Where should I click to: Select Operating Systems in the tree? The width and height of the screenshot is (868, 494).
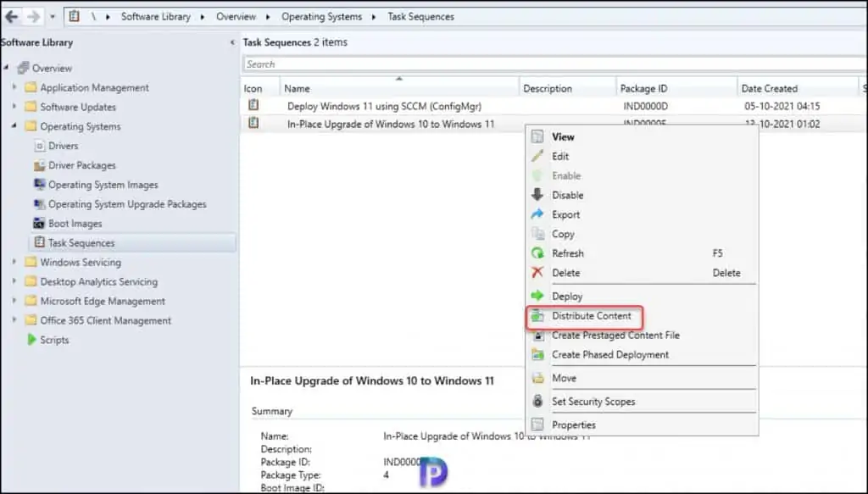(81, 127)
